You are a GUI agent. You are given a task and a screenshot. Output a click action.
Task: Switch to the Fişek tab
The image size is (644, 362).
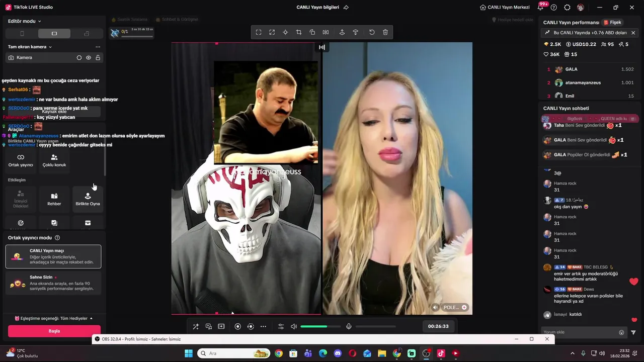point(613,23)
